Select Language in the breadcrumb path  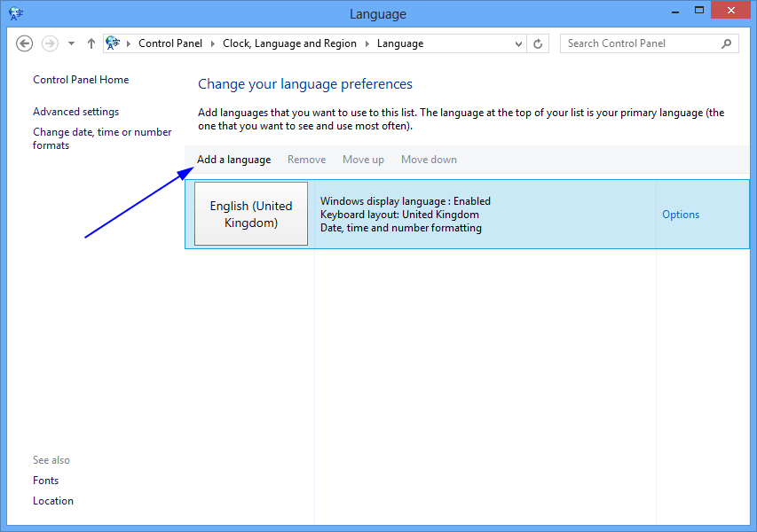point(400,43)
